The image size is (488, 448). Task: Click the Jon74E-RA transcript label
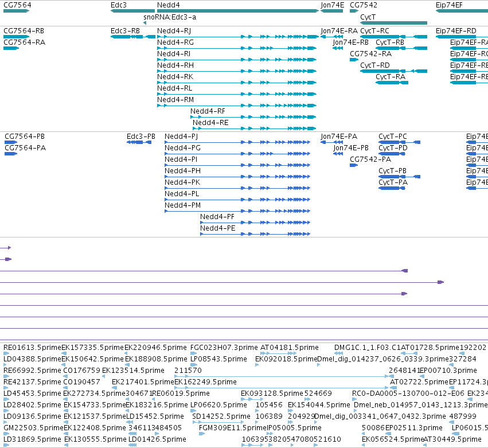(x=339, y=31)
